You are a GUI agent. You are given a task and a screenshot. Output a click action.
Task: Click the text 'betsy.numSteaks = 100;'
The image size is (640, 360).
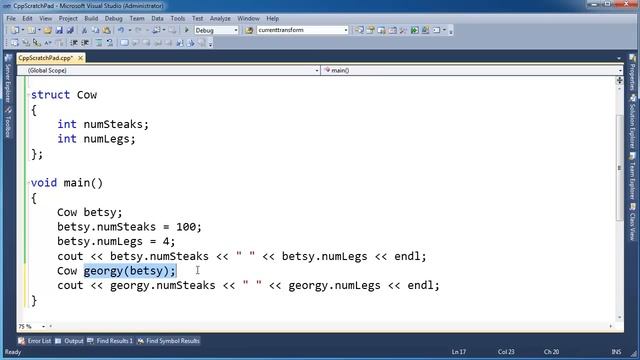[129, 227]
